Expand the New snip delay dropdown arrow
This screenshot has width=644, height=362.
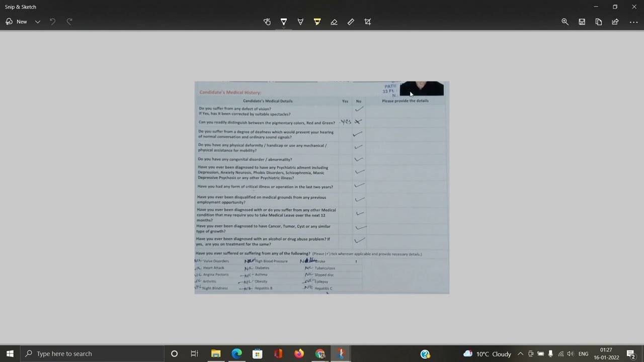tap(38, 22)
